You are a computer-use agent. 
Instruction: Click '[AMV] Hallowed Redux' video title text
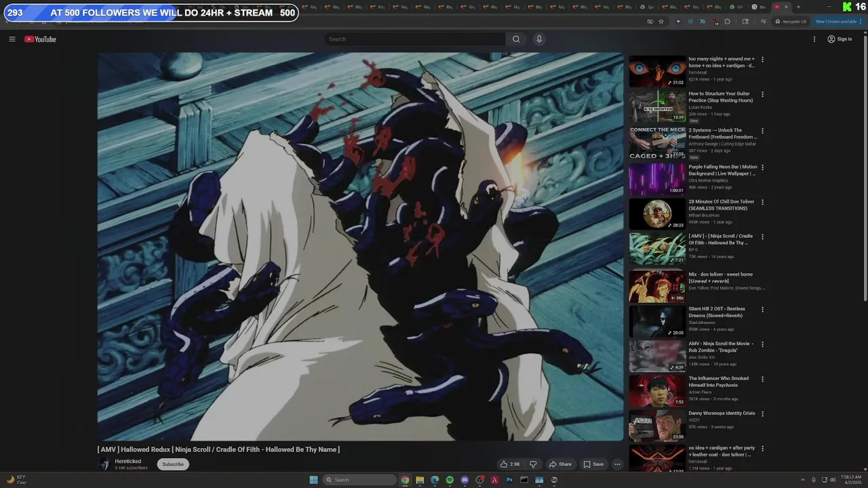pyautogui.click(x=218, y=449)
